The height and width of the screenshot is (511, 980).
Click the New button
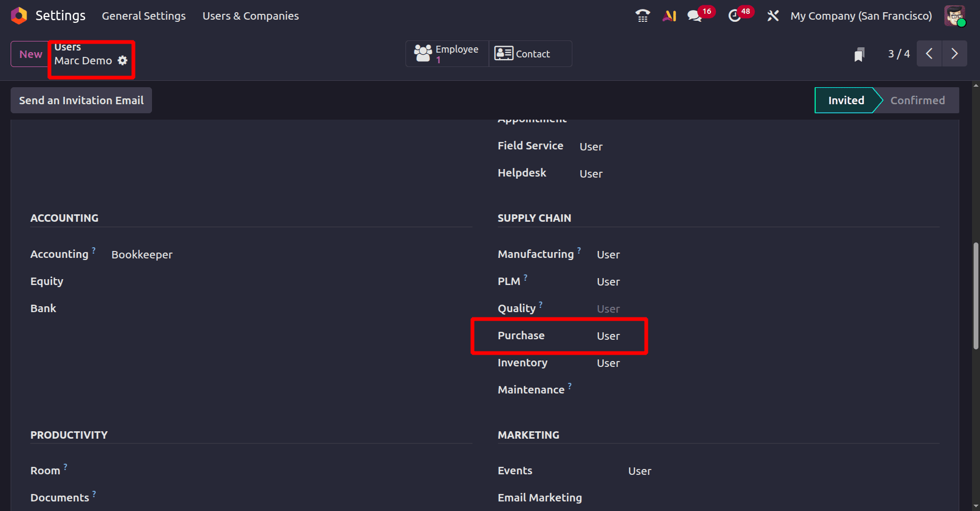click(x=30, y=54)
